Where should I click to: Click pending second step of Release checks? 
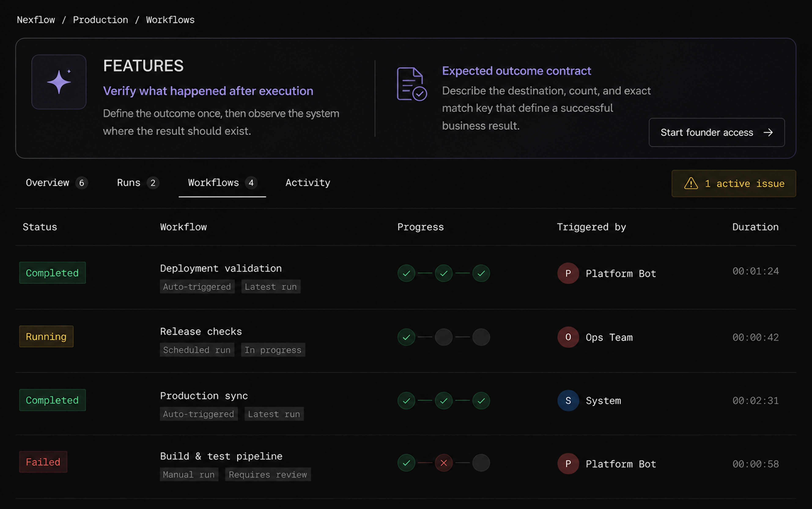pyautogui.click(x=444, y=337)
